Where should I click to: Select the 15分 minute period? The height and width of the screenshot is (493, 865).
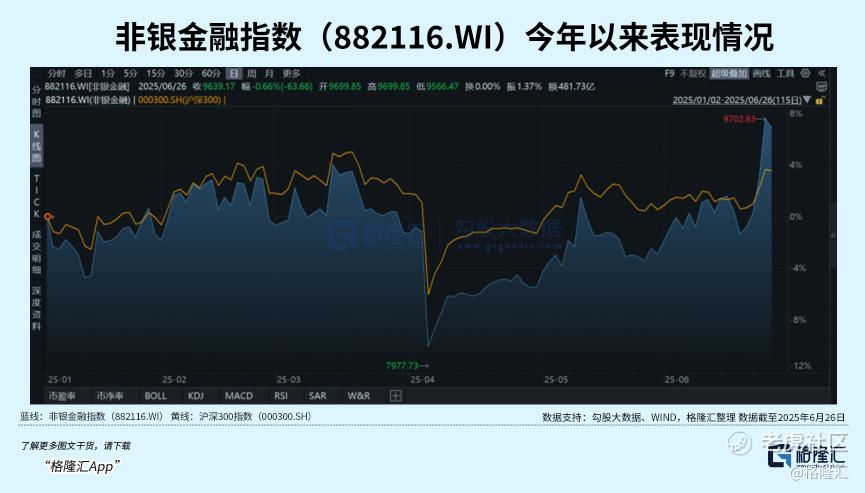tap(156, 73)
